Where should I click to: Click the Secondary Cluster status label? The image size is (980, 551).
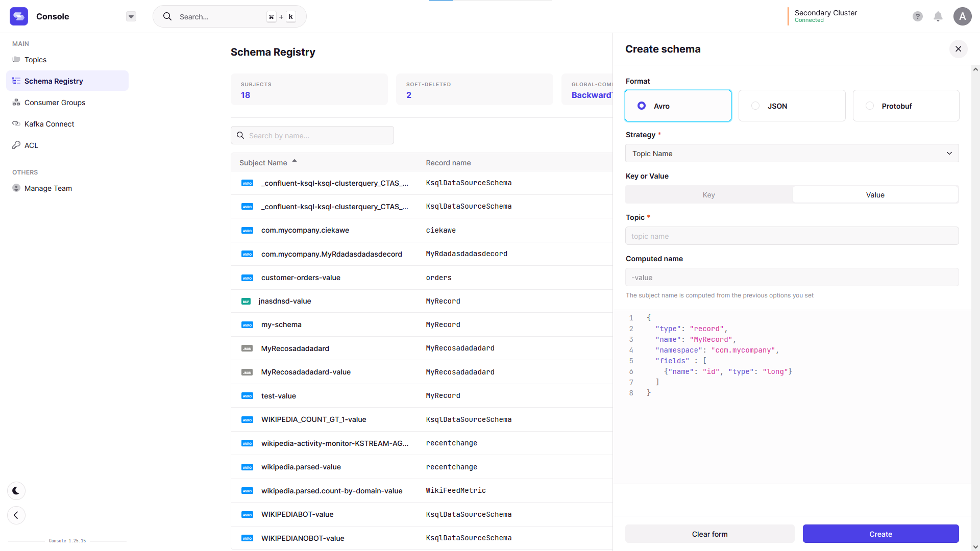point(825,16)
